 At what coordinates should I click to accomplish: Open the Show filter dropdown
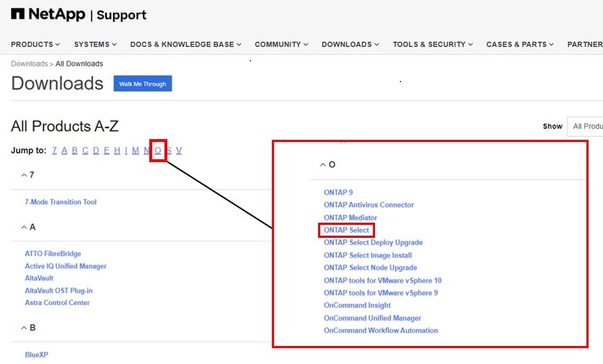pyautogui.click(x=585, y=126)
